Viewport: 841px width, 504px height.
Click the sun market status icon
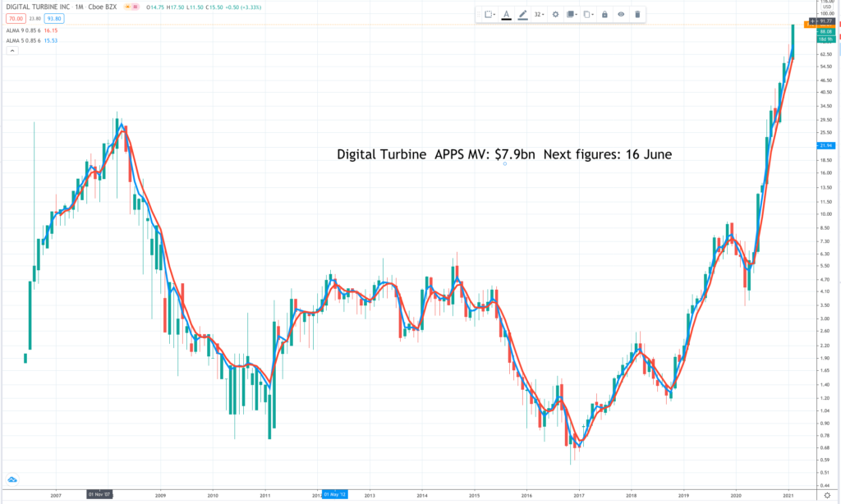127,7
